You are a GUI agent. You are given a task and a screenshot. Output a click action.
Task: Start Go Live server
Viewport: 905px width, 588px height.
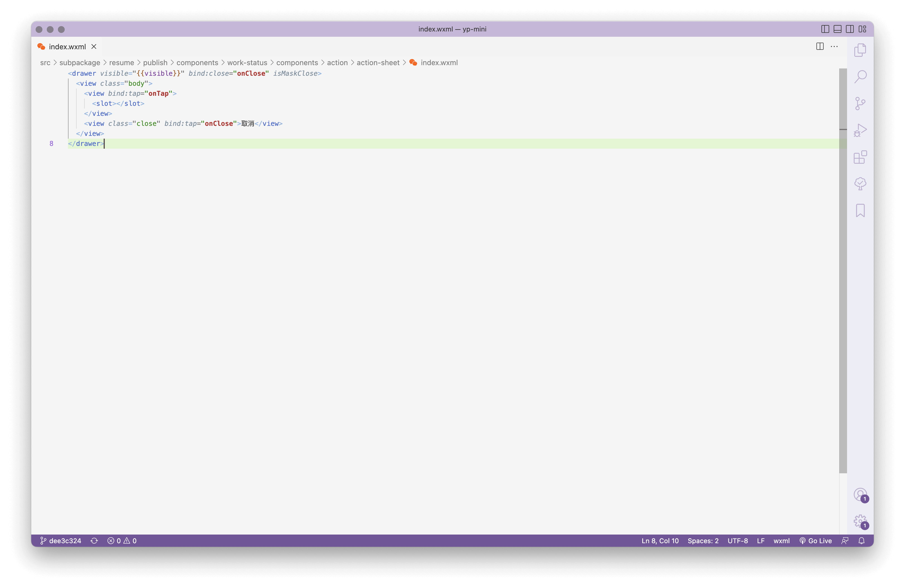(x=815, y=540)
